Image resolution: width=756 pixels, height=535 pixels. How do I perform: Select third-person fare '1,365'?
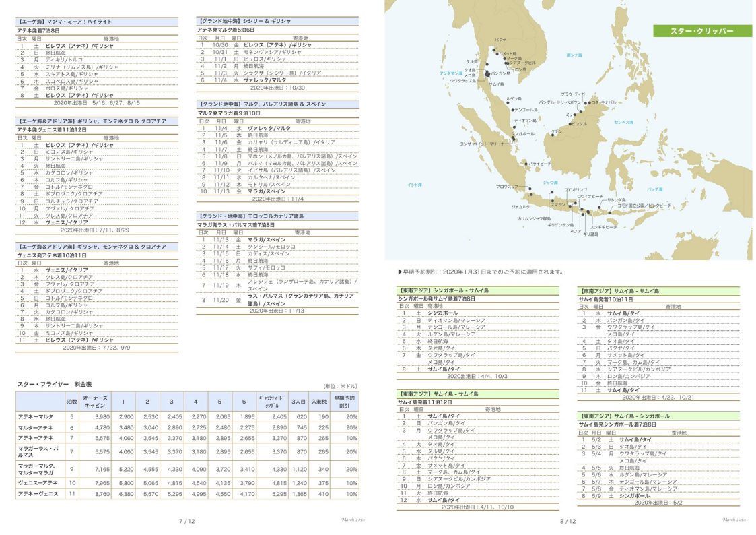pos(300,494)
